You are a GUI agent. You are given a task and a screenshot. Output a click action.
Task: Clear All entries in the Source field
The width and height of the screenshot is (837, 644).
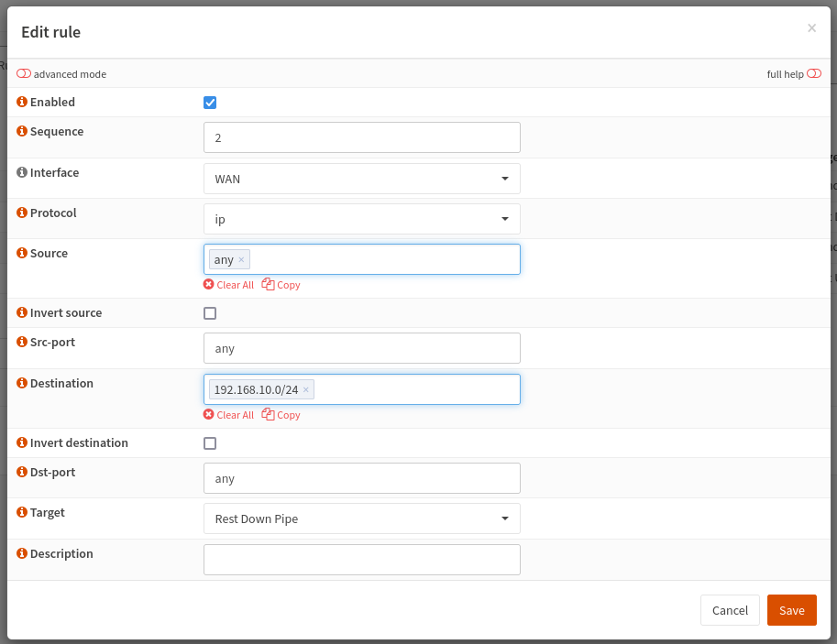coord(228,285)
